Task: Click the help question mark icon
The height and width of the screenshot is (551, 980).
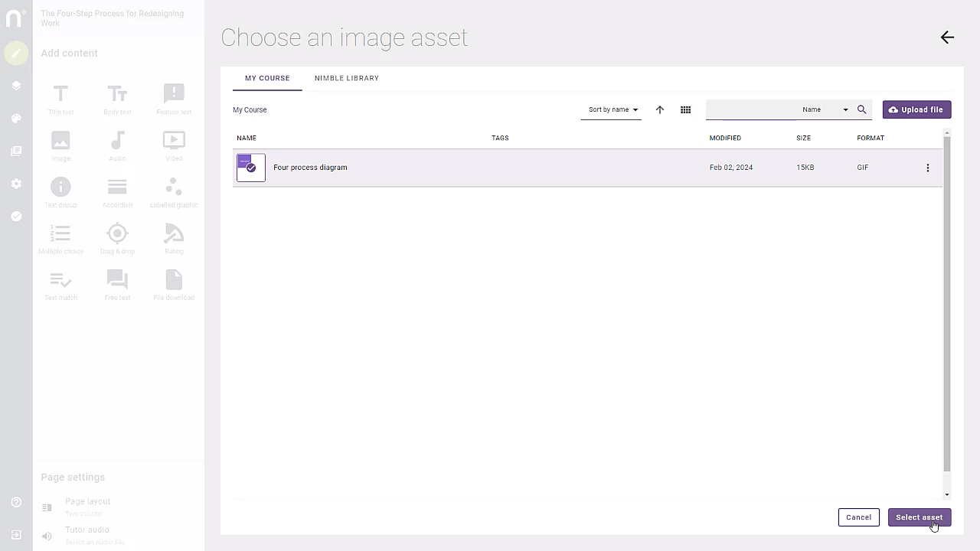Action: [16, 502]
